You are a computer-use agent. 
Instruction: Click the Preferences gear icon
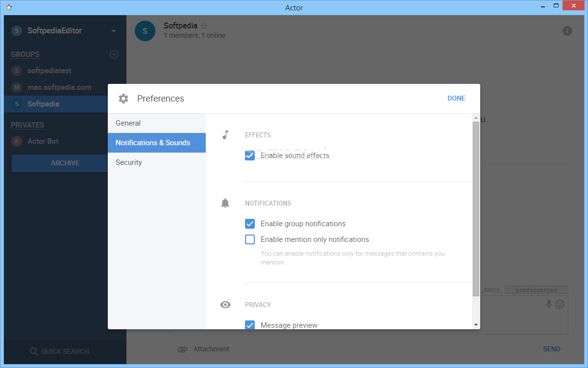tap(123, 99)
